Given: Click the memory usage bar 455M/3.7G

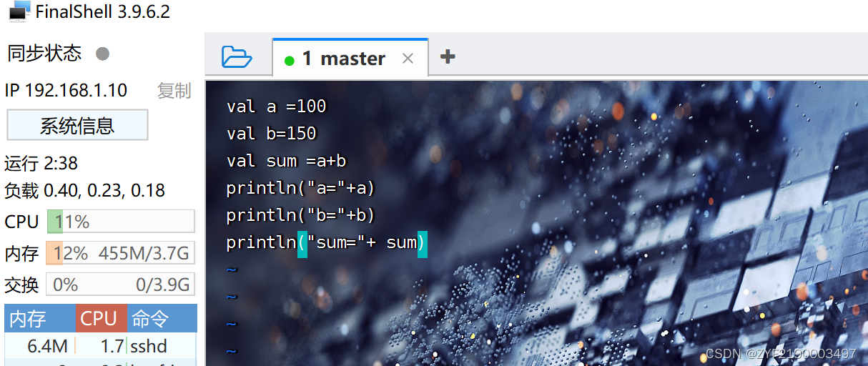Looking at the screenshot, I should pos(121,253).
